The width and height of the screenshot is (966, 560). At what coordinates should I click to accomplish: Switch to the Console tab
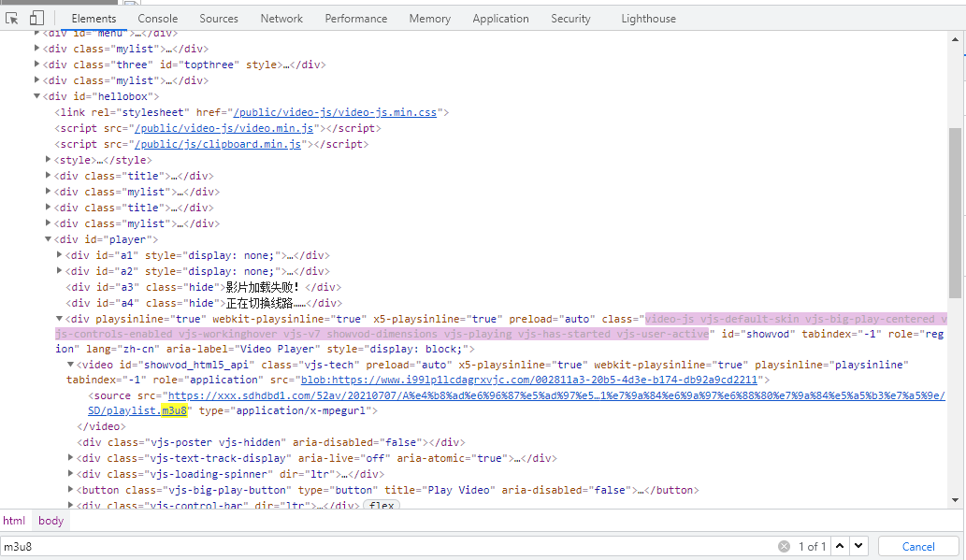[x=158, y=19]
